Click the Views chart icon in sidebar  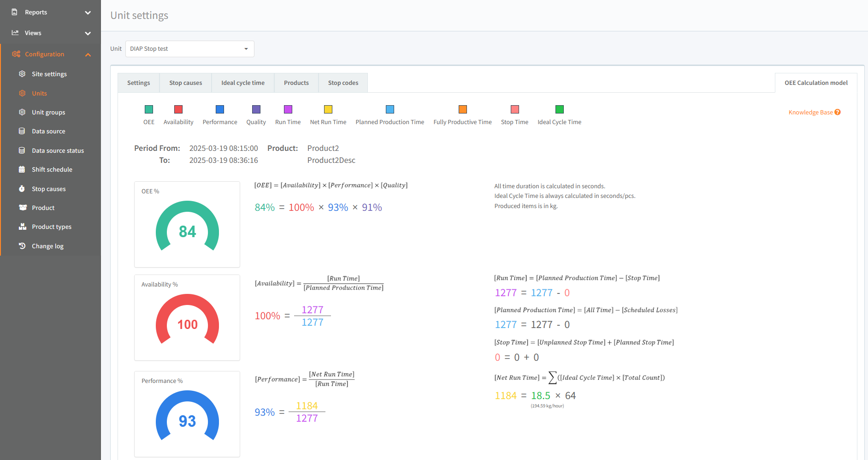(15, 33)
